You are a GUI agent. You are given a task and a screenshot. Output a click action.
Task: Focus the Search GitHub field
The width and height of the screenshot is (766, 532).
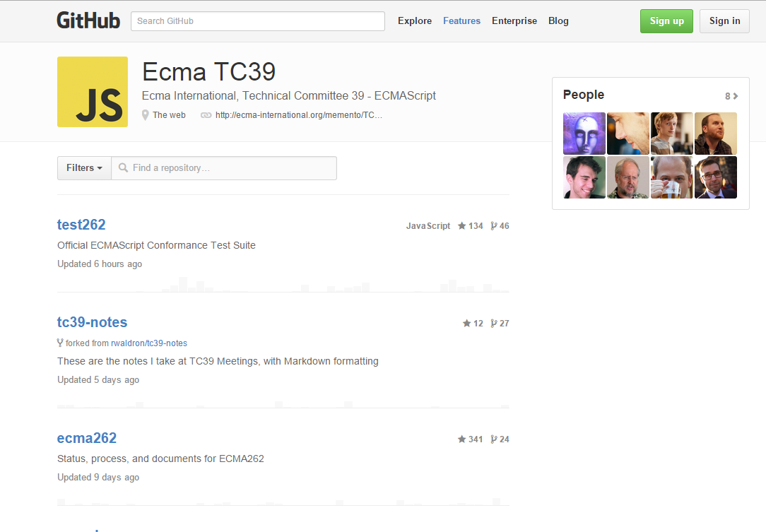click(x=257, y=21)
